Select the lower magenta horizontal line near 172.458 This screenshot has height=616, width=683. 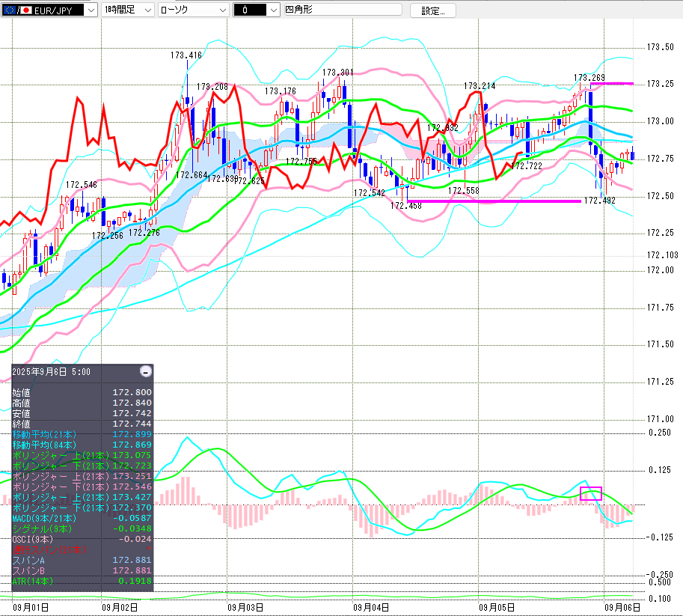tap(494, 201)
